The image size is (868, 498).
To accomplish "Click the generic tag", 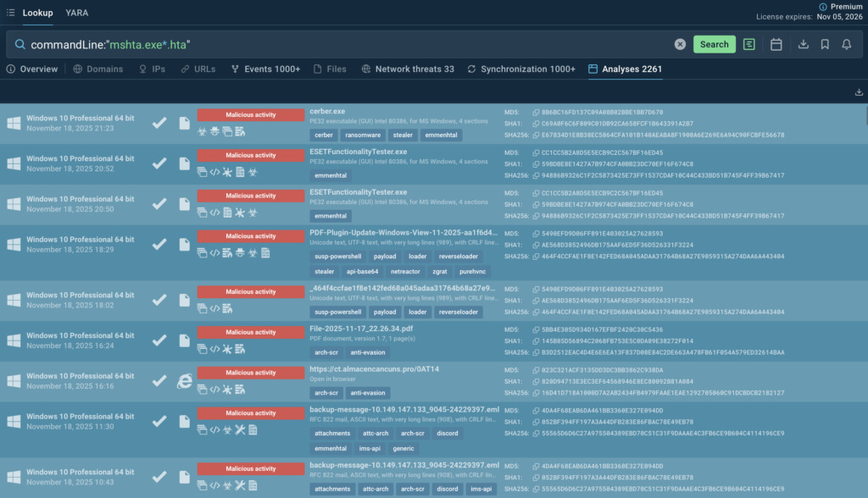I will click(403, 449).
